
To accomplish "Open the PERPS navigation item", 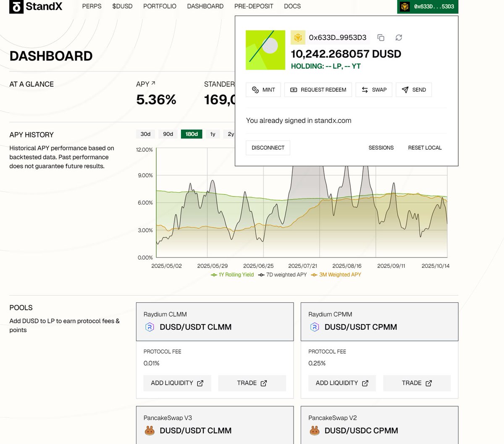I will click(92, 6).
